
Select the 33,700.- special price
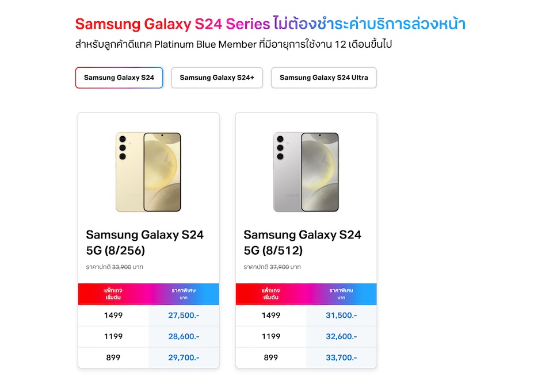[341, 358]
